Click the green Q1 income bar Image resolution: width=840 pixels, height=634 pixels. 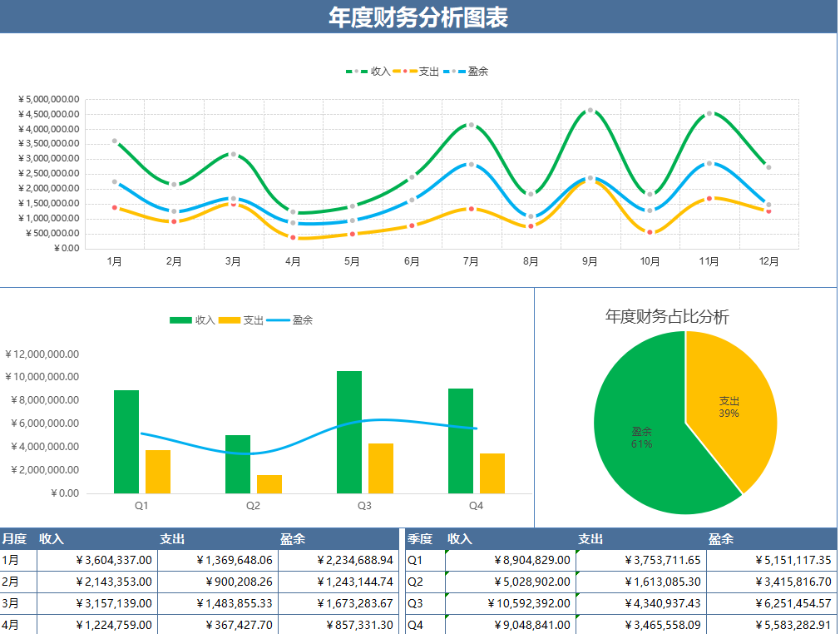pos(126,442)
